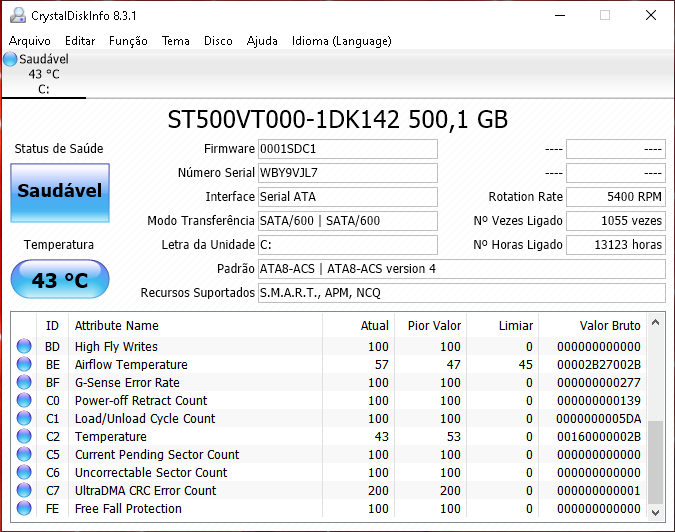Click the Valor Bruto column header
675x532 pixels.
coord(593,325)
